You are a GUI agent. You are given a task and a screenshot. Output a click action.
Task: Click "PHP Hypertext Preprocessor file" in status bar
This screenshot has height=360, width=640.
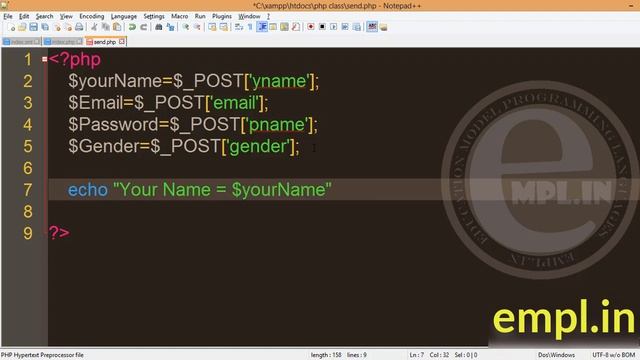(42, 355)
